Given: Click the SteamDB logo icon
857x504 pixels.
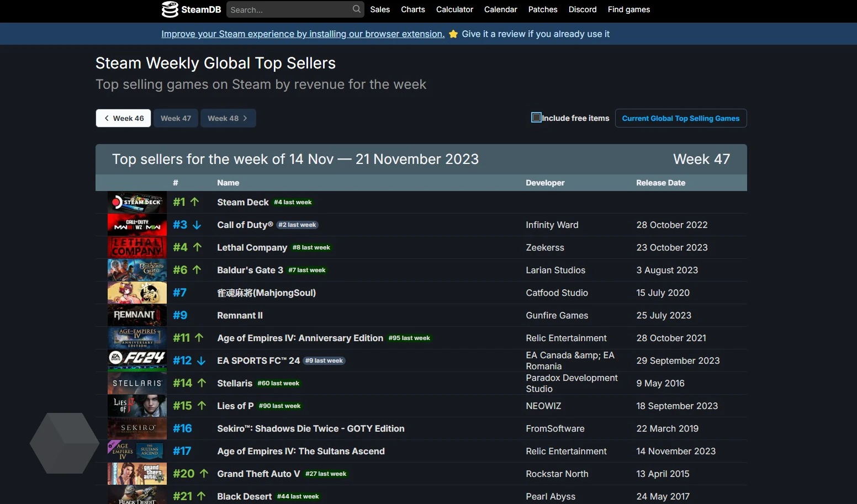Looking at the screenshot, I should (170, 9).
